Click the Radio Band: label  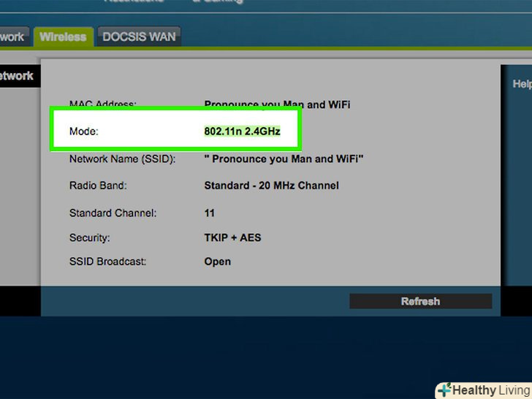[x=98, y=186]
